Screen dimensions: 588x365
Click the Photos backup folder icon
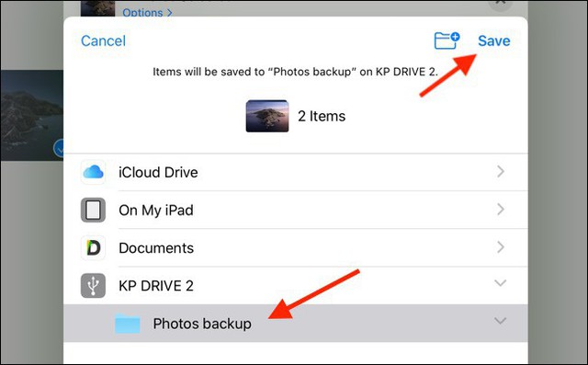click(x=128, y=324)
